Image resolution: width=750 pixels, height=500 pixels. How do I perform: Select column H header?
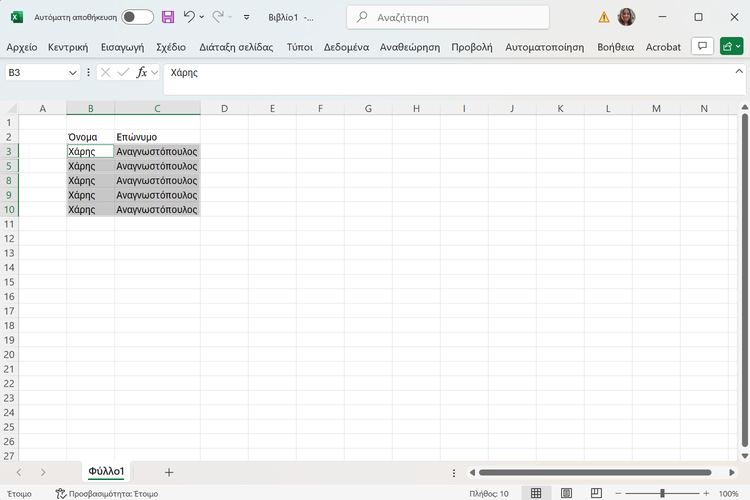[x=416, y=109]
